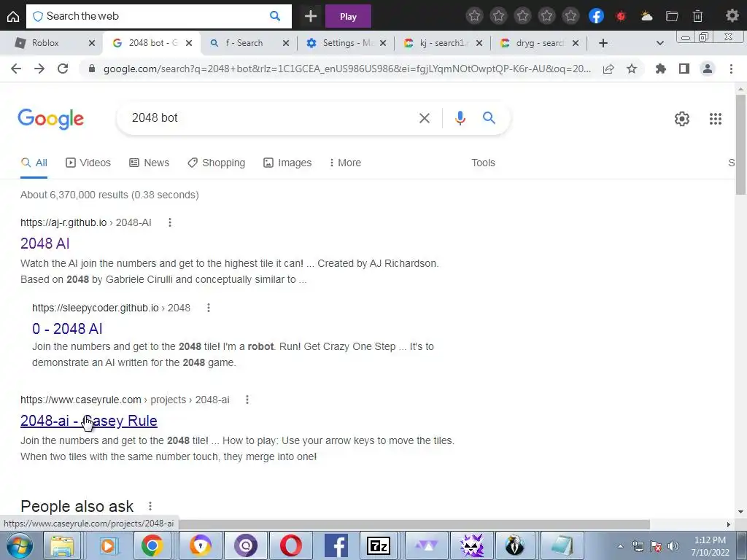This screenshot has height=560, width=747.
Task: Open options for caseyrule.com result
Action: click(247, 400)
